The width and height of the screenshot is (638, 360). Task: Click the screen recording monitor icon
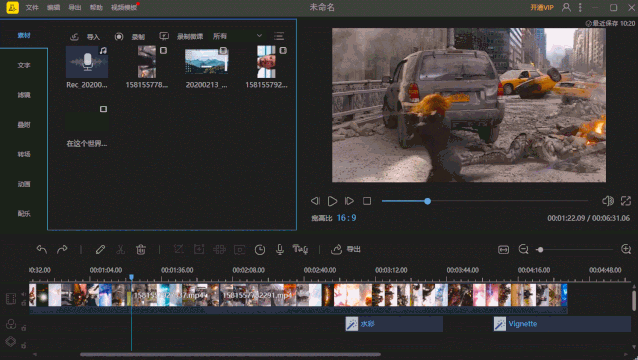(164, 37)
